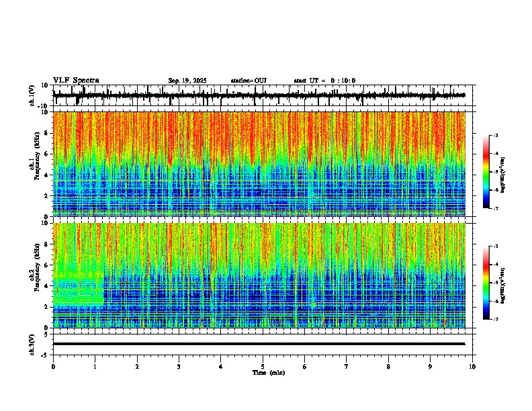Click the ch.2 frequency tick label 8
Screen dimensions: 532x411
coord(46,244)
